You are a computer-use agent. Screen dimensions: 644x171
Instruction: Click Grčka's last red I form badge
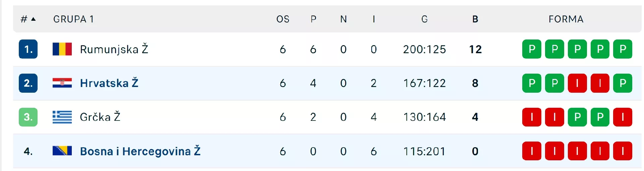[623, 117]
